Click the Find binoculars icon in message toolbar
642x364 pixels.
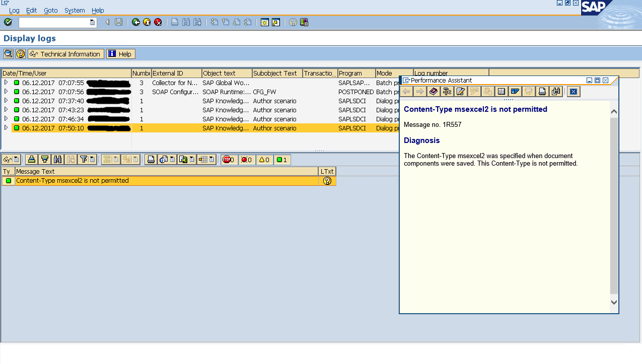pos(57,160)
